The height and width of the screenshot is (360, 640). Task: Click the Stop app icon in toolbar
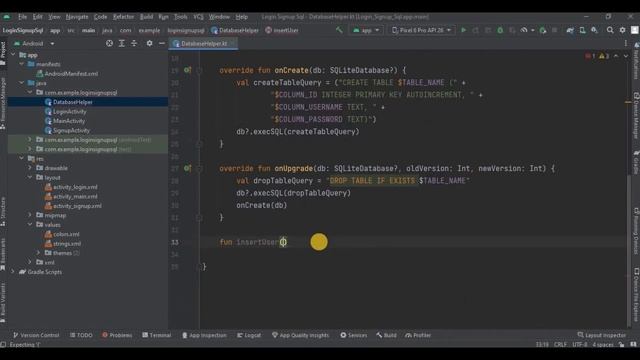pyautogui.click(x=554, y=30)
